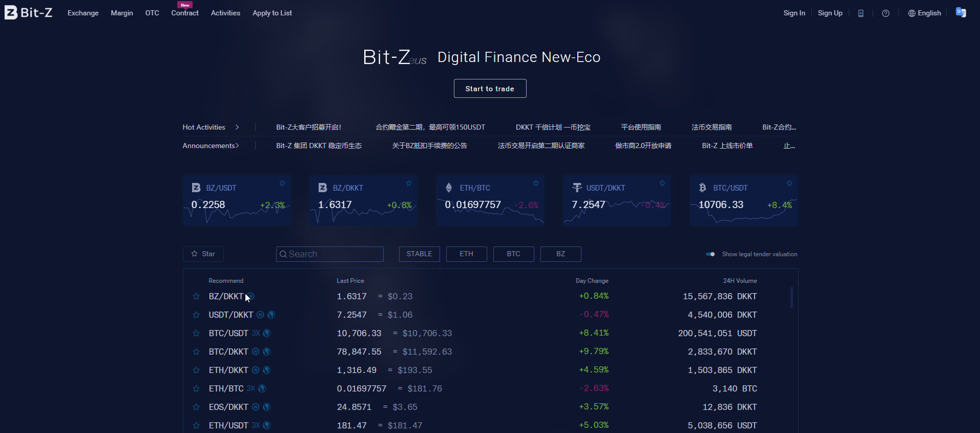Toggle favorite star for BTC/USDT table row
Viewport: 980px width, 433px height.
(196, 333)
